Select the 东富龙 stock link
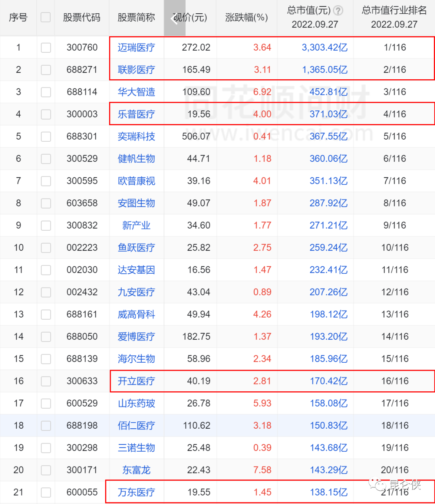This screenshot has width=435, height=504. [136, 470]
